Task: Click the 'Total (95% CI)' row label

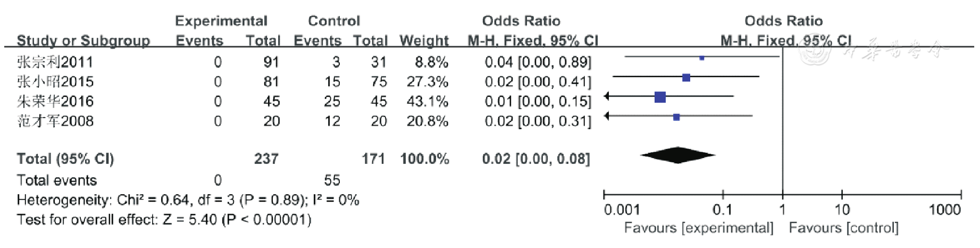Action: coord(65,159)
